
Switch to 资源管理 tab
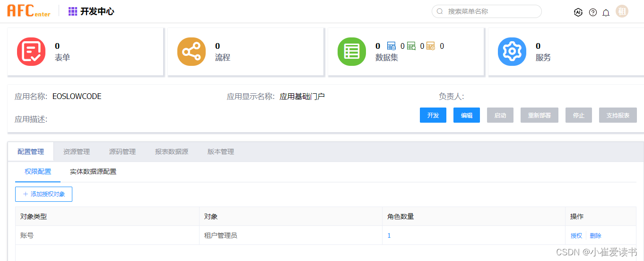tap(77, 152)
